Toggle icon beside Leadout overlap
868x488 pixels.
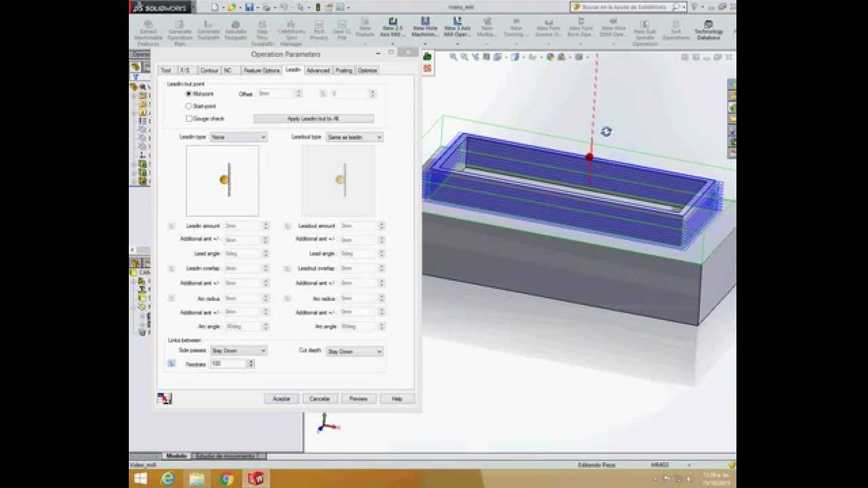click(x=288, y=268)
